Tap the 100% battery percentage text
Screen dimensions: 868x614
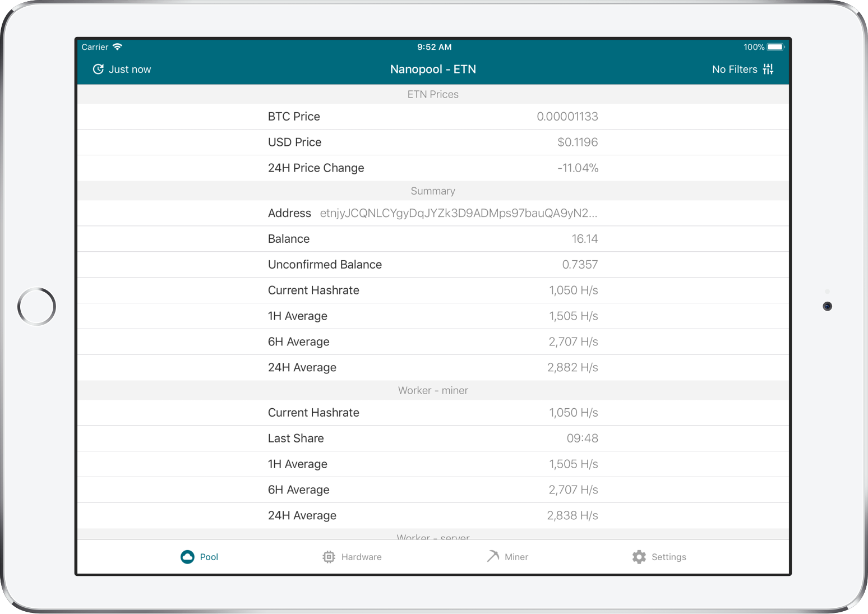click(754, 47)
